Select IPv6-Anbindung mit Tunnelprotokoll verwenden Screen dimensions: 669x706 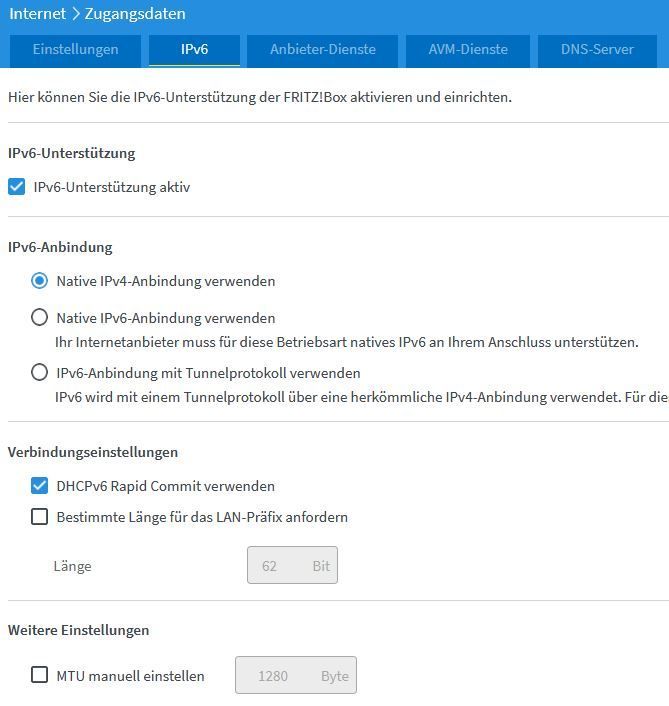(40, 373)
